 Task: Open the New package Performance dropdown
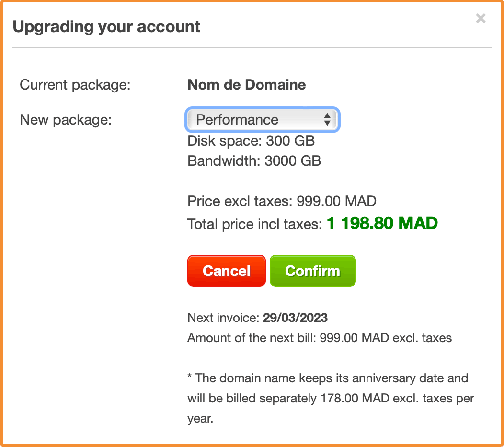262,120
